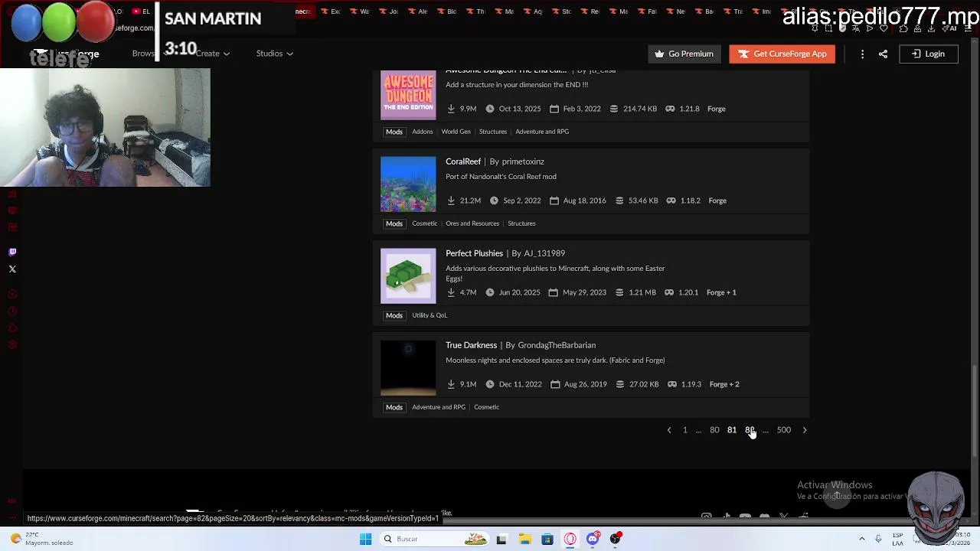Open the CoralReef mod thumbnail
This screenshot has height=551, width=980.
coord(408,184)
